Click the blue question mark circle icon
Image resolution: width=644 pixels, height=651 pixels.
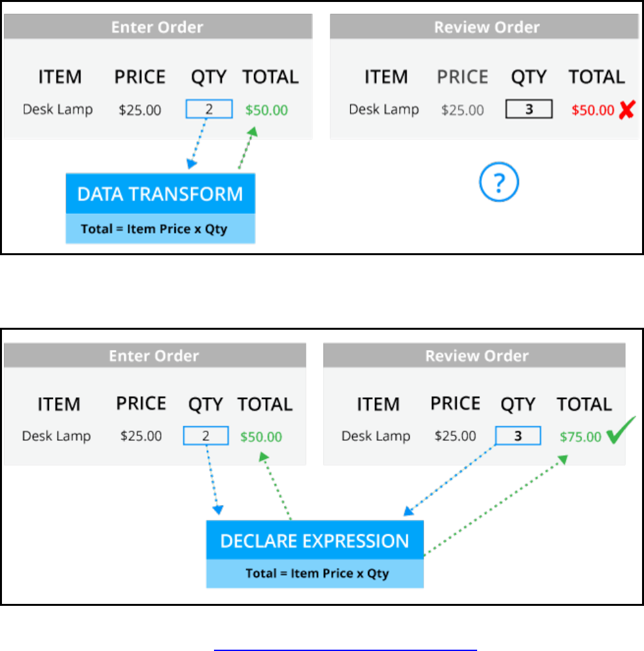[x=499, y=183]
